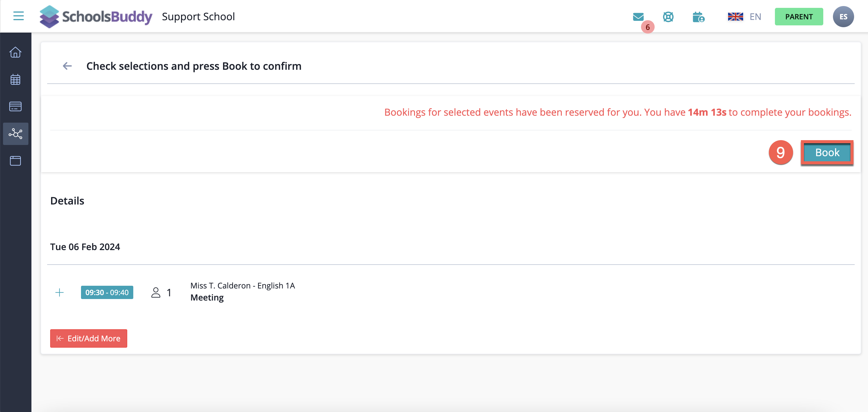Expand the 09:30 meeting with plus icon
This screenshot has height=412, width=868.
click(x=59, y=292)
